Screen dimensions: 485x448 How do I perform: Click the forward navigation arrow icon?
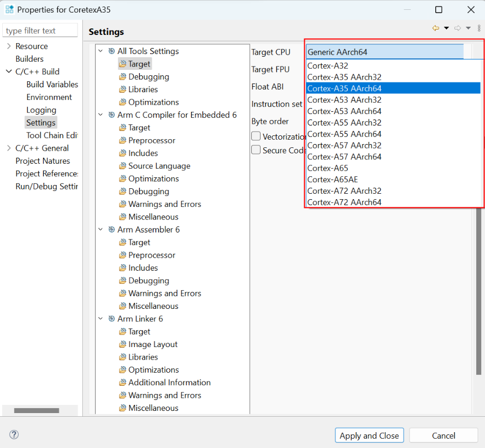point(458,28)
